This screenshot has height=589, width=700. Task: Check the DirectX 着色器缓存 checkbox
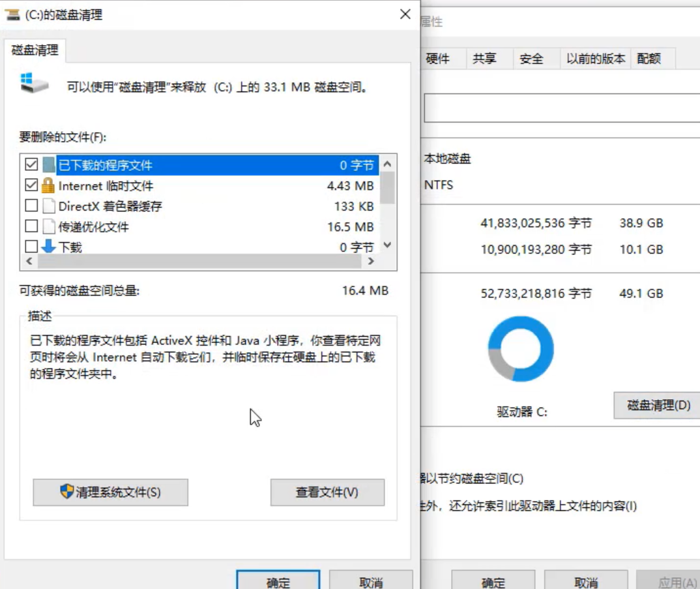tap(31, 205)
